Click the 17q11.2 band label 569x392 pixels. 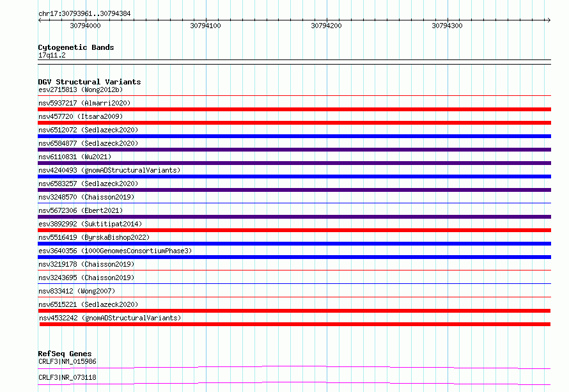click(52, 55)
